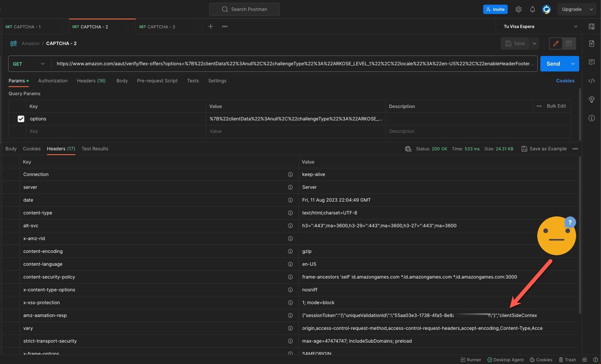Open the documentation panel icon
This screenshot has height=364, width=601.
591,44
